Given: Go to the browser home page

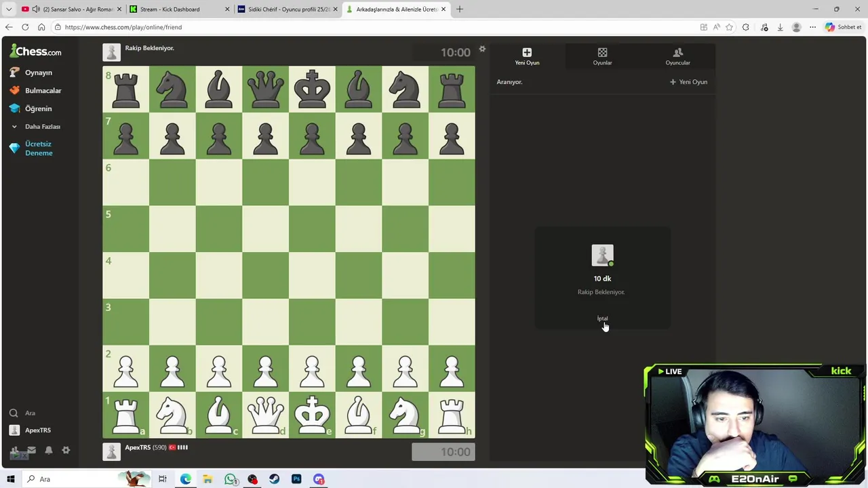Looking at the screenshot, I should tap(41, 27).
